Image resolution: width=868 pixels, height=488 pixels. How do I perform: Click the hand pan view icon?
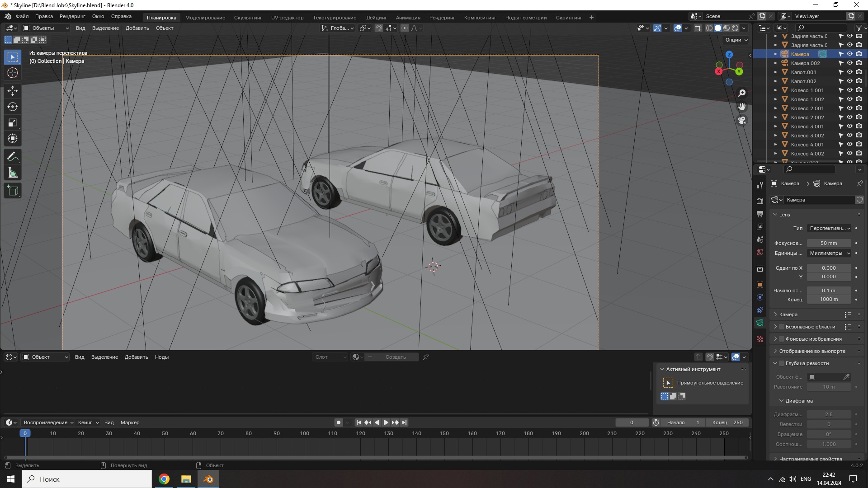click(742, 107)
